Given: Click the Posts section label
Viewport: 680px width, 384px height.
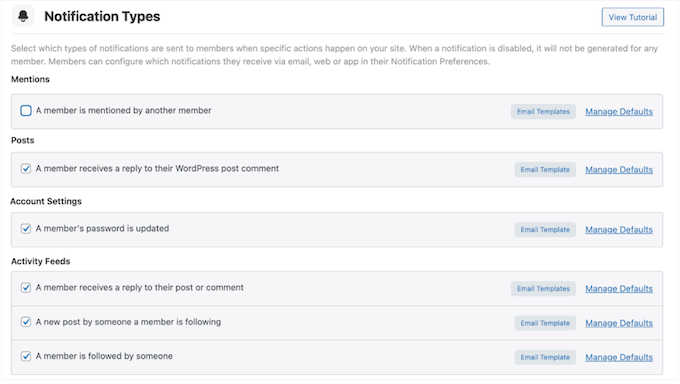Looking at the screenshot, I should [x=23, y=141].
